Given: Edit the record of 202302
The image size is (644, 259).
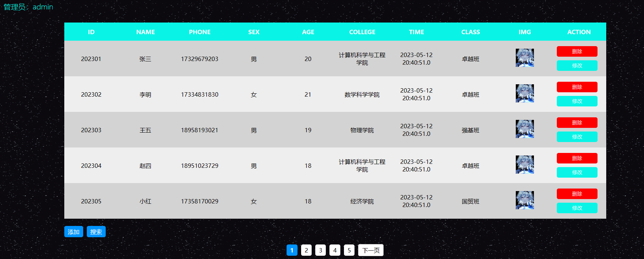Looking at the screenshot, I should pos(577,101).
